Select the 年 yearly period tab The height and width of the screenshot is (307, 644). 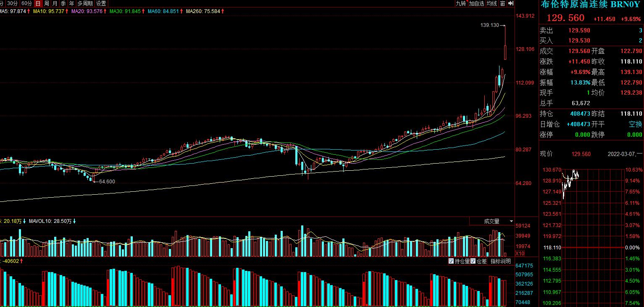tap(72, 3)
